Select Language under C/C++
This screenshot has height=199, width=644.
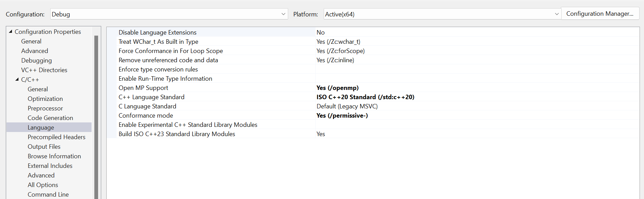[x=41, y=127]
